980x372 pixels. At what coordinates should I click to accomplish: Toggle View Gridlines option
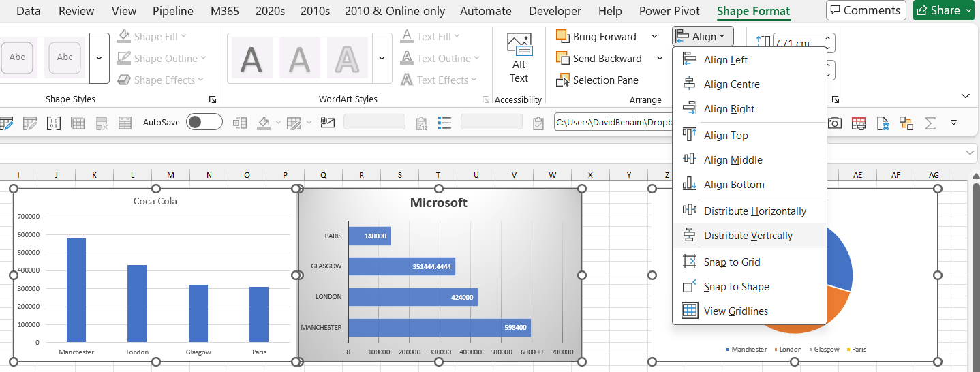point(749,311)
